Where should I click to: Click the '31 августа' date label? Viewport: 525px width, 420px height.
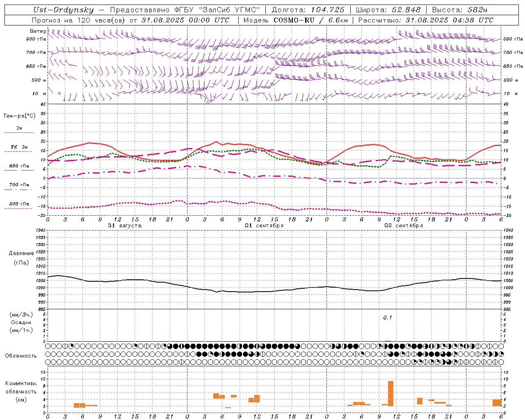pos(125,226)
